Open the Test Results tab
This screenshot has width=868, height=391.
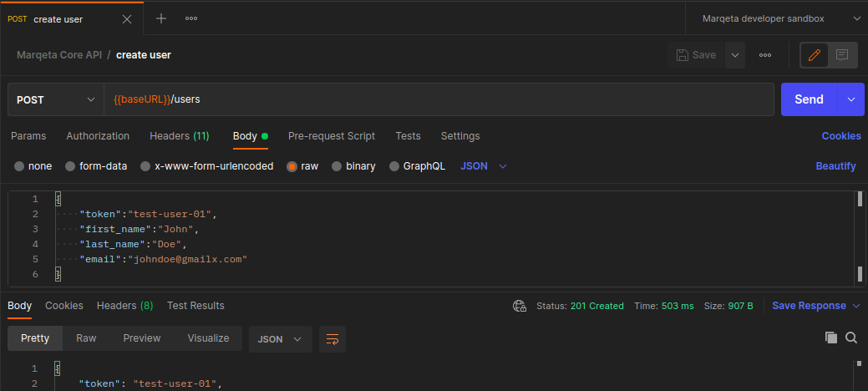click(x=195, y=306)
